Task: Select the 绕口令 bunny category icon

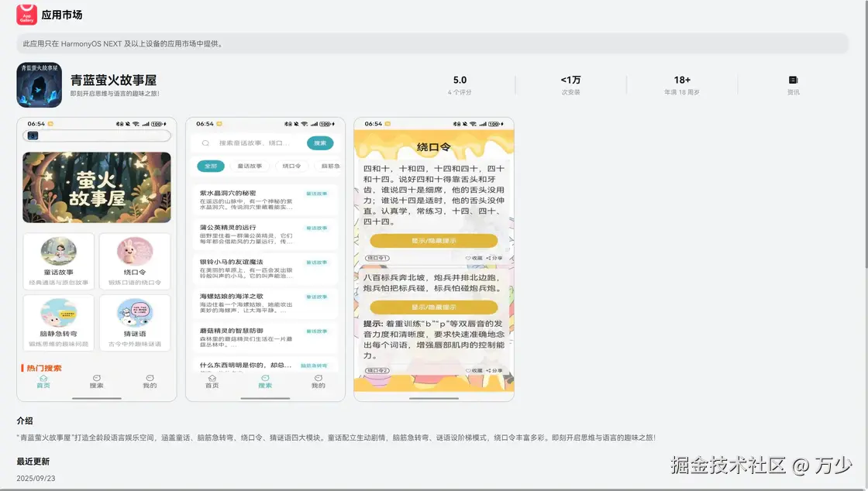Action: 135,251
